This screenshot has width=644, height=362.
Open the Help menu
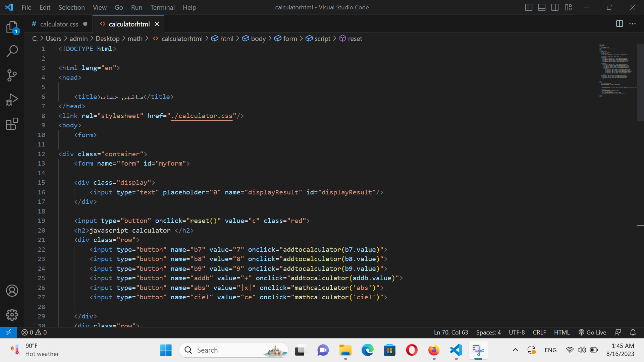[x=190, y=7]
